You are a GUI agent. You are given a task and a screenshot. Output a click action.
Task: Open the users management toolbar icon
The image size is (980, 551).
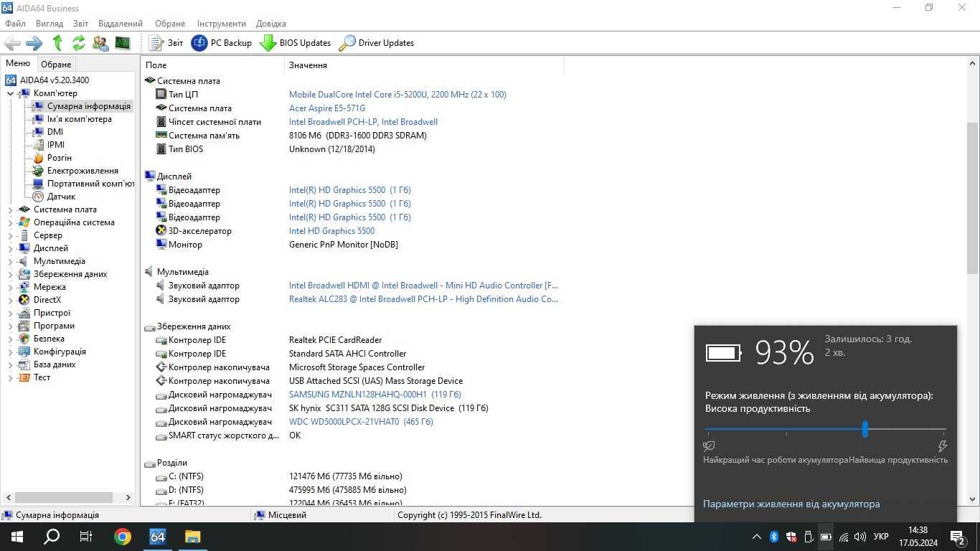pyautogui.click(x=100, y=43)
